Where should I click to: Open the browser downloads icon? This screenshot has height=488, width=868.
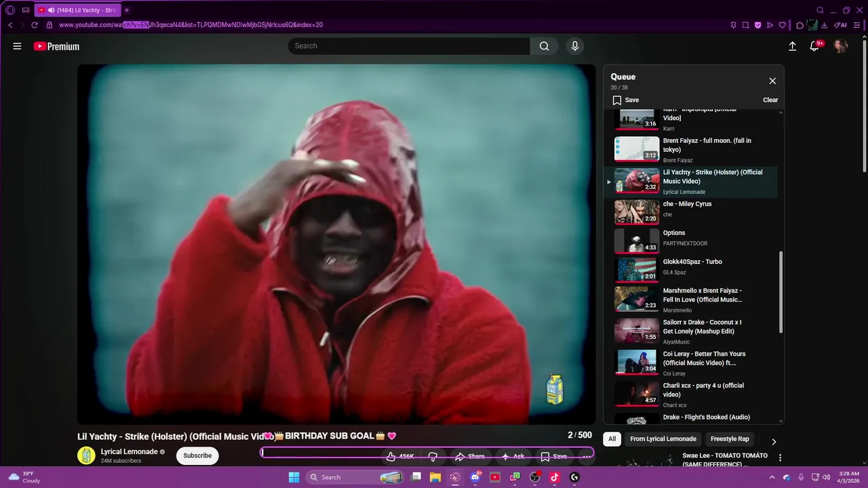(x=824, y=25)
